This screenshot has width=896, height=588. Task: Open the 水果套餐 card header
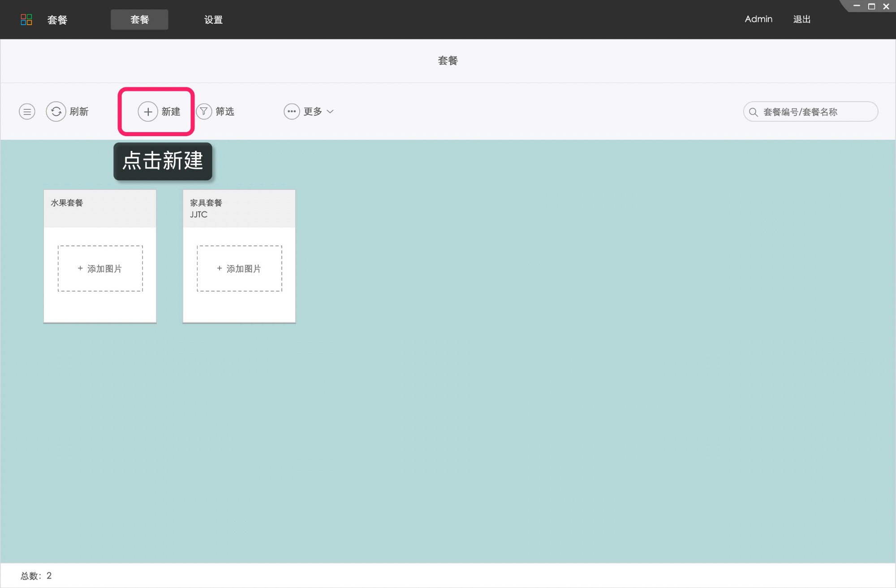(x=100, y=208)
